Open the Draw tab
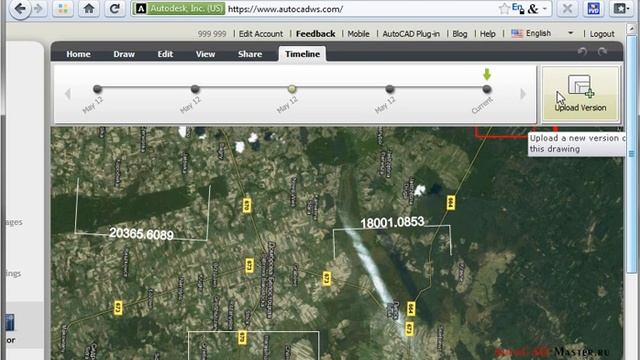 click(x=124, y=54)
